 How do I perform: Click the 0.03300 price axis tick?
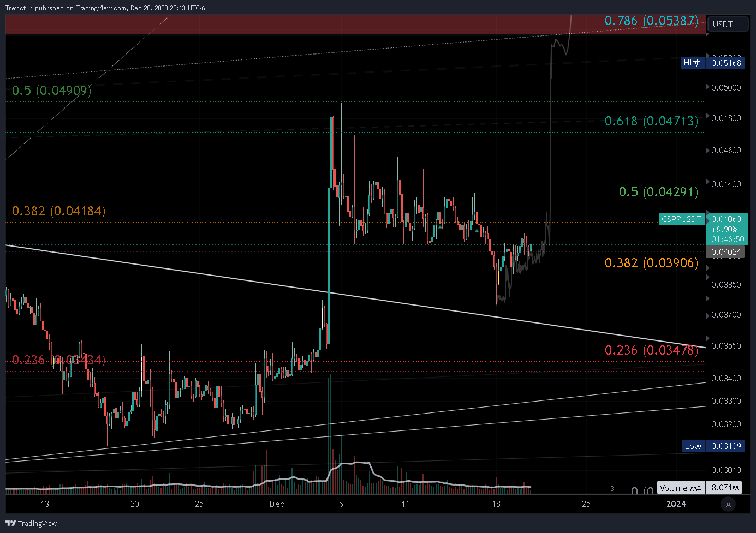pos(726,401)
